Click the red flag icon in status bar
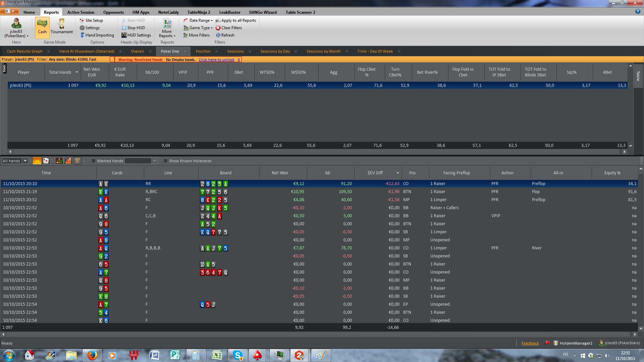The image size is (644, 362). pyautogui.click(x=547, y=343)
